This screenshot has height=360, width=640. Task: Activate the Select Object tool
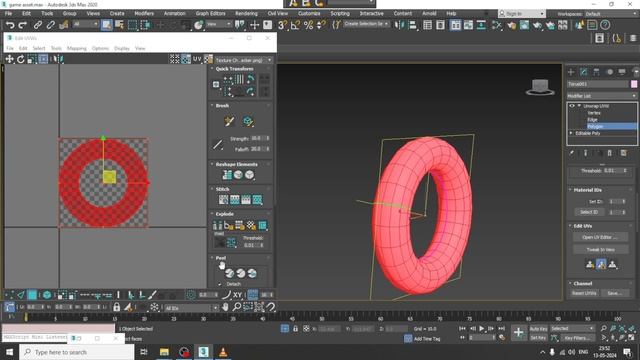tap(107, 25)
